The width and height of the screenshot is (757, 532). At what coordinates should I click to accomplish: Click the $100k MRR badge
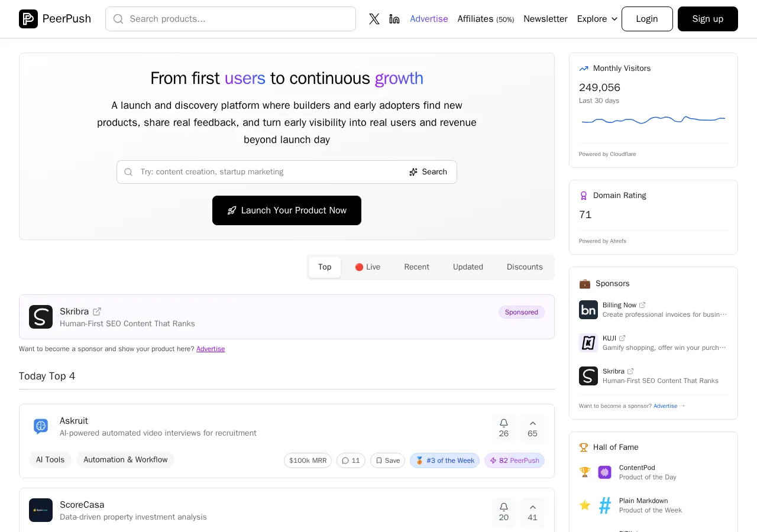pyautogui.click(x=308, y=460)
